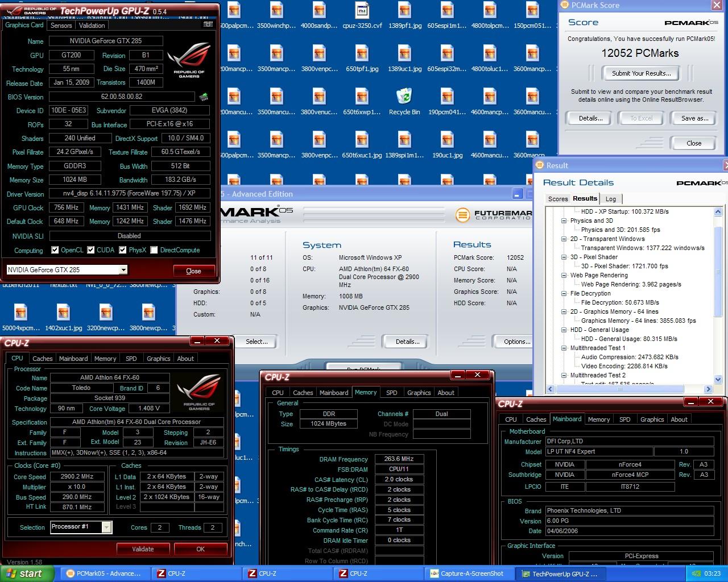The image size is (728, 582).
Task: Switch to Validation tab in GPU-Z
Action: click(x=92, y=26)
